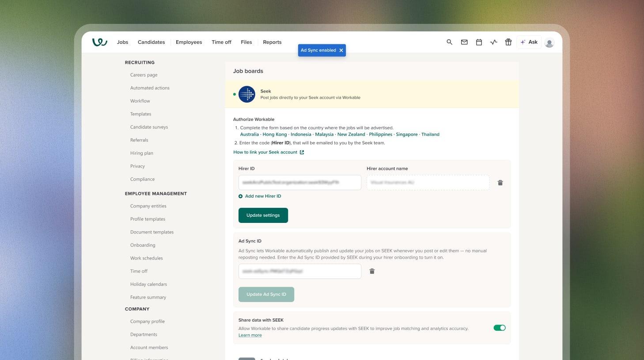Click the Update settings button
Image resolution: width=644 pixels, height=360 pixels.
tap(263, 215)
